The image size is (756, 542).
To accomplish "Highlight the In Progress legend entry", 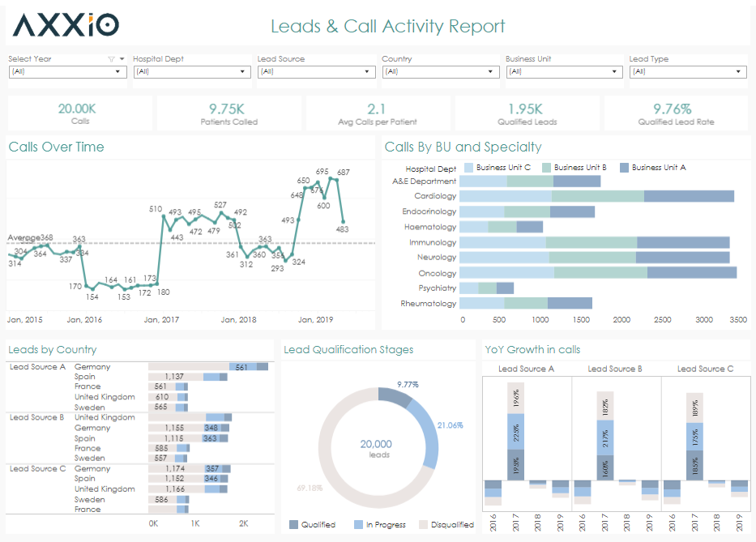I will (380, 525).
